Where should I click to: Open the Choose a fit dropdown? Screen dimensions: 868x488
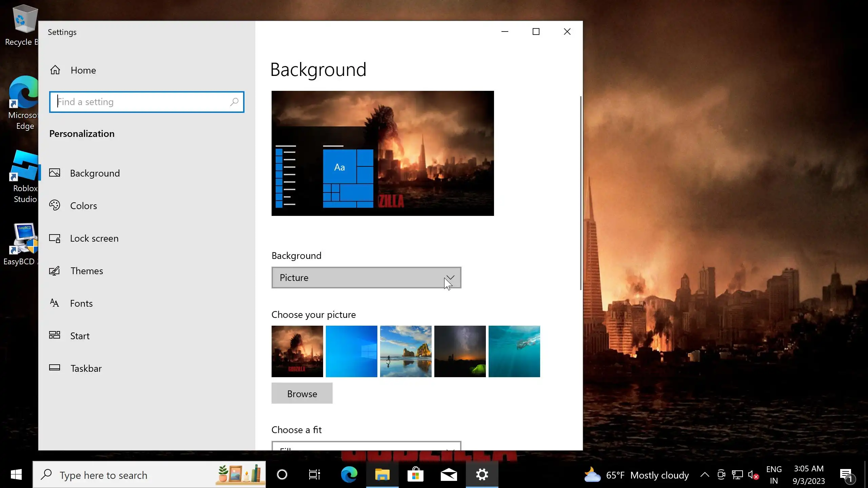[x=366, y=446]
